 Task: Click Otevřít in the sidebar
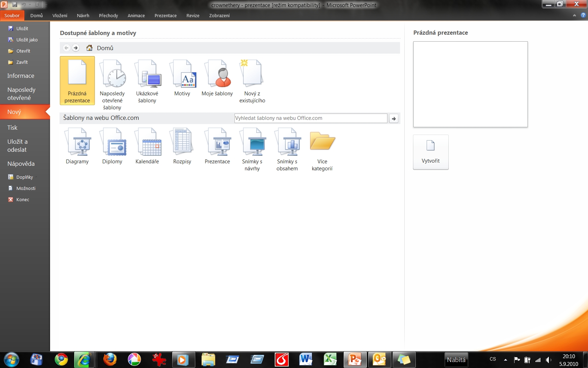pos(19,51)
